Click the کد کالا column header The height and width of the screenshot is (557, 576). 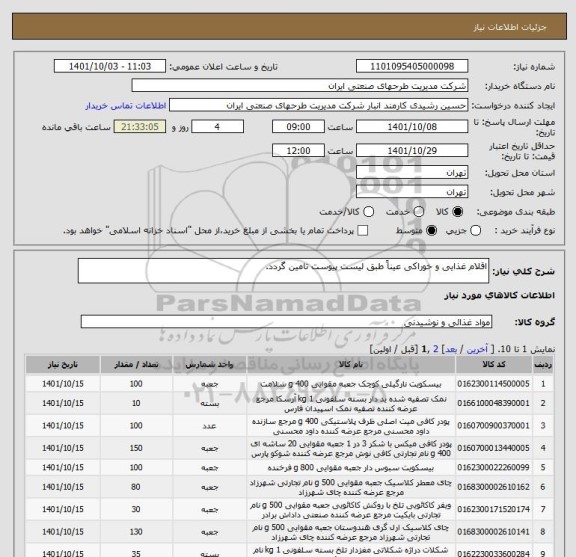[x=494, y=364]
